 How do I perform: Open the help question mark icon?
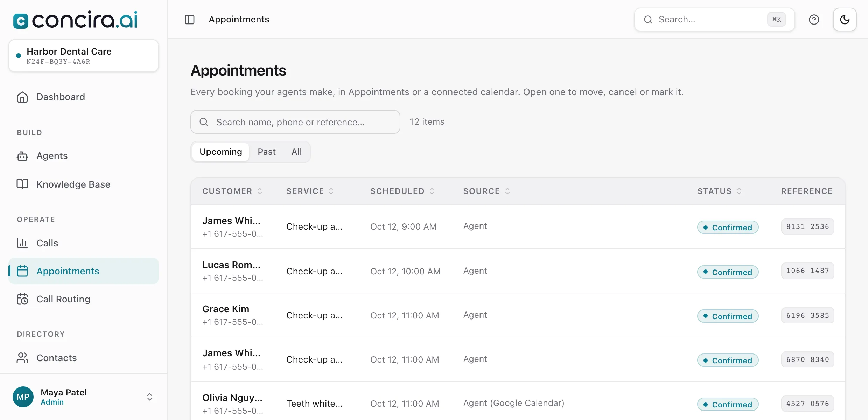pyautogui.click(x=814, y=20)
